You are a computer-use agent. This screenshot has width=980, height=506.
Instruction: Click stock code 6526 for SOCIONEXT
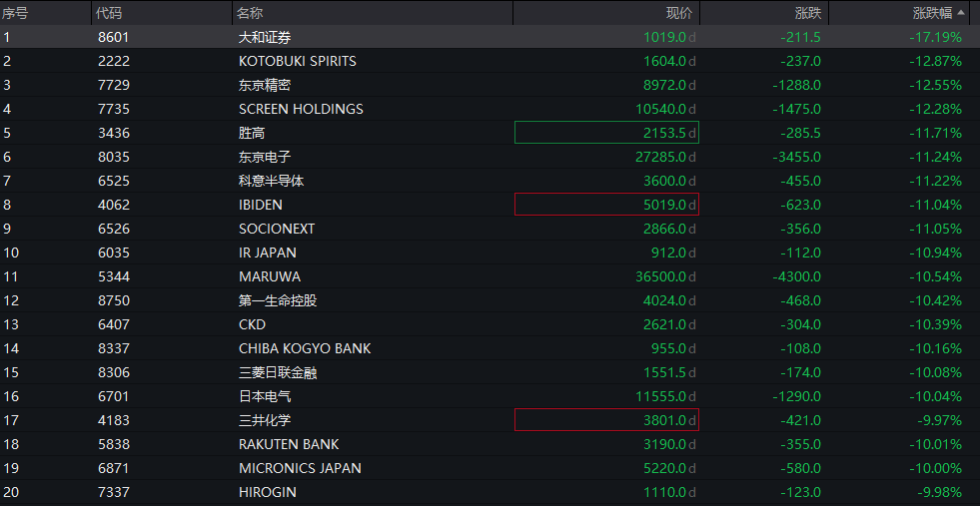coord(113,229)
